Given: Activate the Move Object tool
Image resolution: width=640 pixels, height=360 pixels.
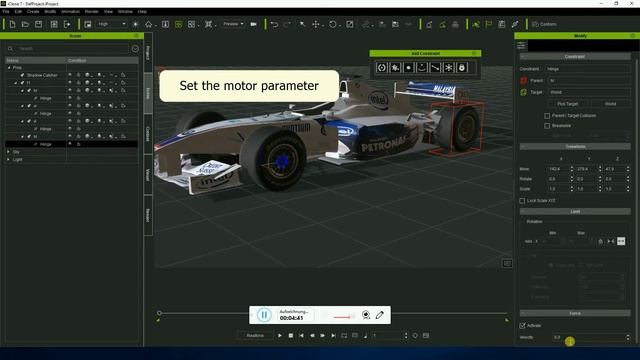Looking at the screenshot, I should (316, 24).
